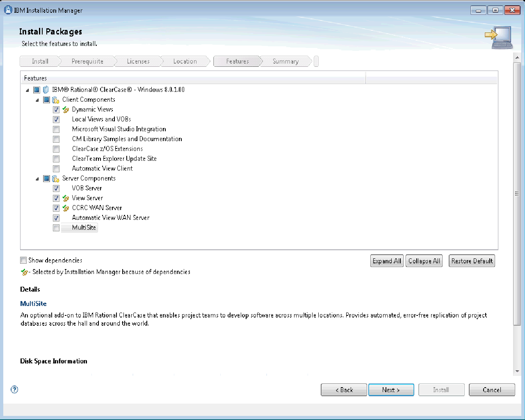Enable Show dependencies
The height and width of the screenshot is (420, 525).
(x=23, y=260)
